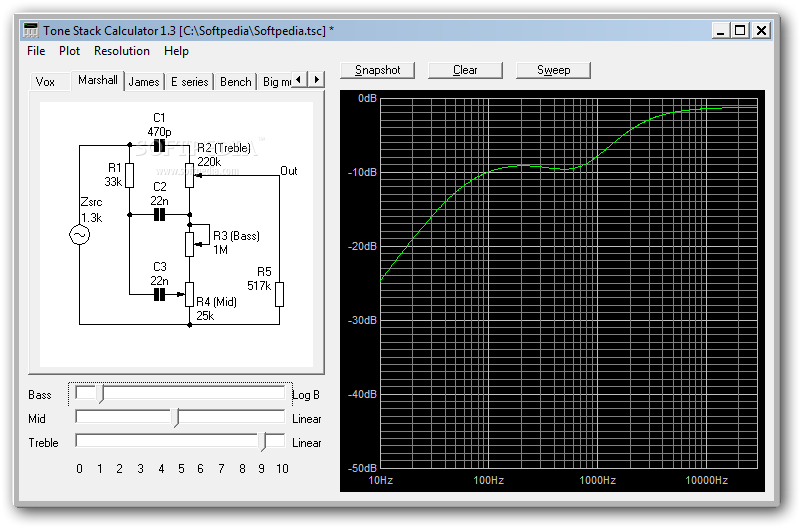Click scale number 5 below sliders

[181, 469]
